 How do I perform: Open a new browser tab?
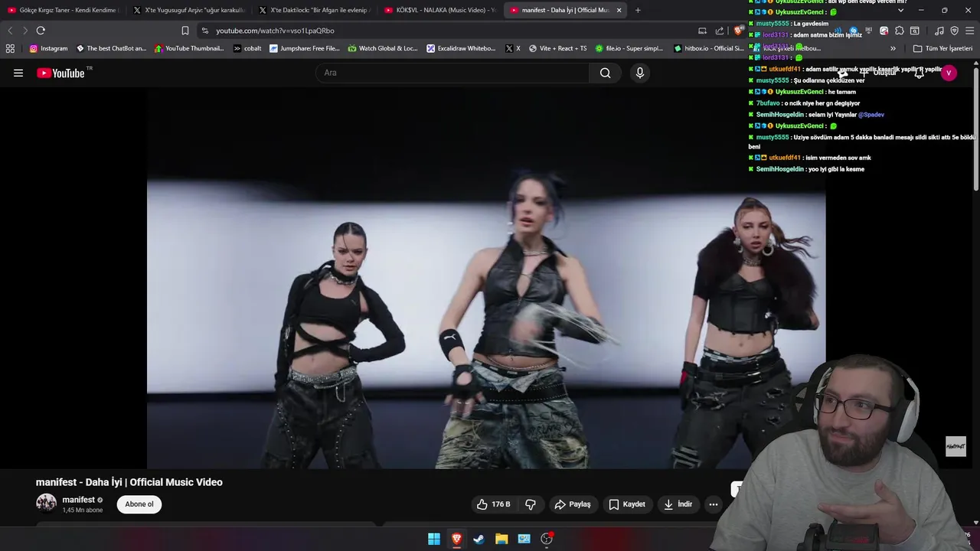coord(638,10)
